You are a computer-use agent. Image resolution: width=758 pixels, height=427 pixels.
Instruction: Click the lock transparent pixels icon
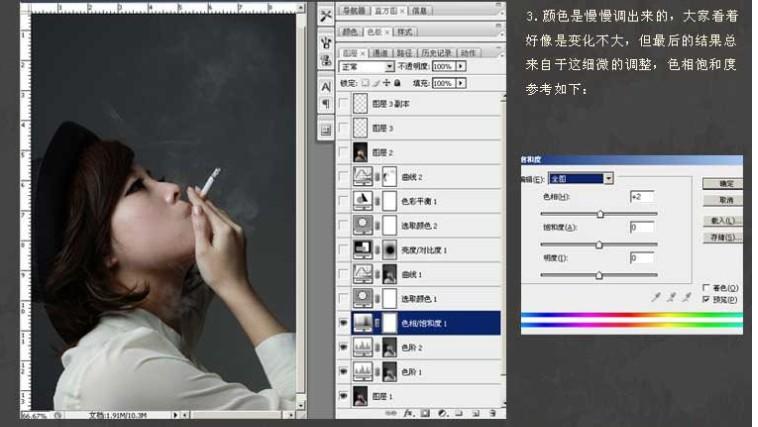[x=365, y=83]
